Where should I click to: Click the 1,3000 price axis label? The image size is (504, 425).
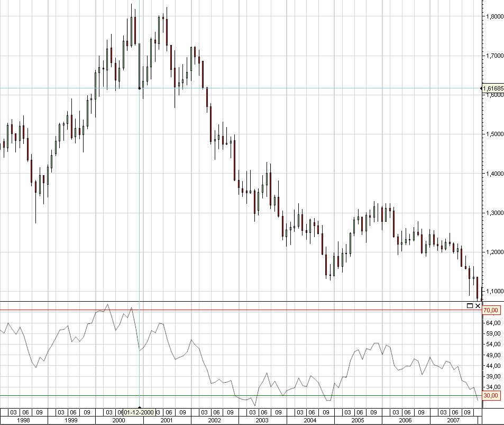(494, 213)
